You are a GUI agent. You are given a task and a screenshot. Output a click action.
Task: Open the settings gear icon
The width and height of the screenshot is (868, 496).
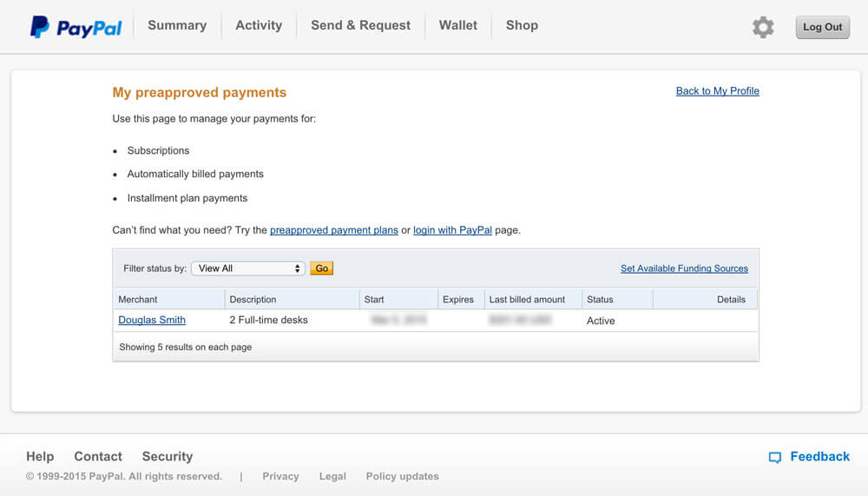(763, 27)
